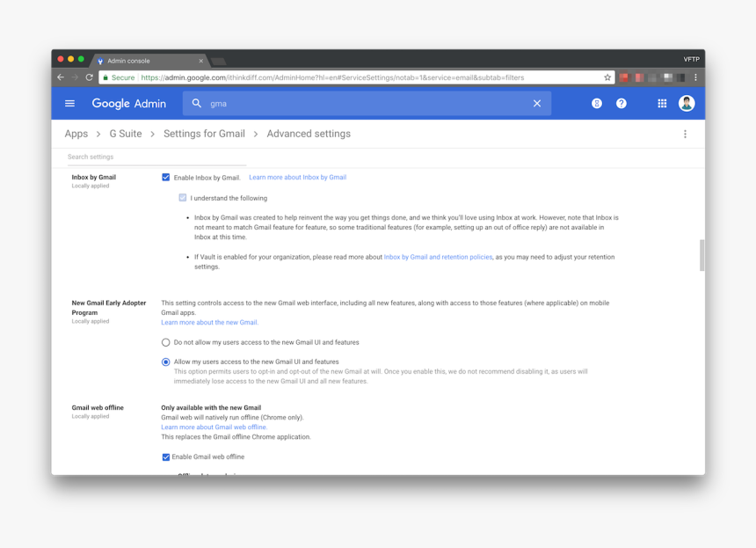Click the Google Admin logo
The height and width of the screenshot is (548, 756).
tap(128, 103)
